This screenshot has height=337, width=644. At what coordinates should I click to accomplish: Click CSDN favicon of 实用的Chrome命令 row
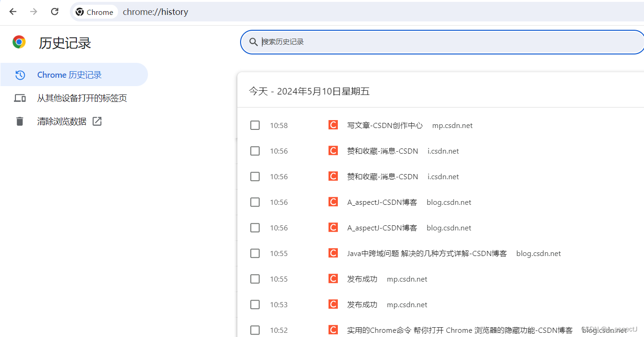pyautogui.click(x=333, y=330)
